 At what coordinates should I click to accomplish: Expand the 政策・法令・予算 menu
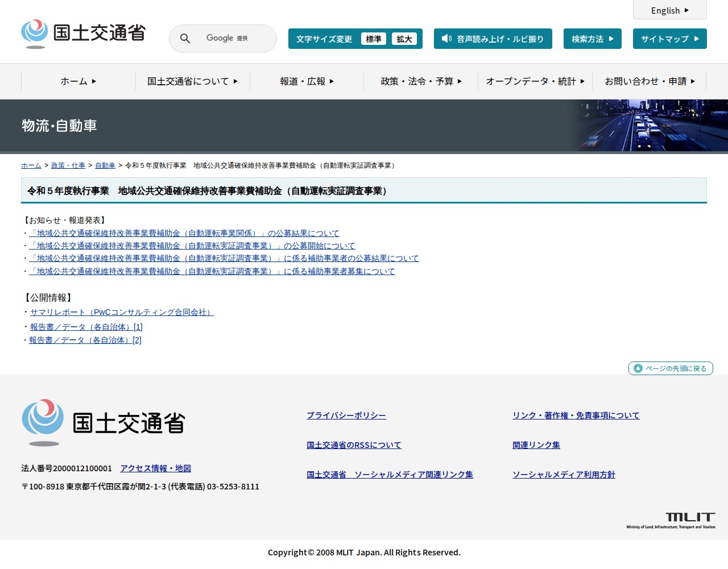pos(421,81)
